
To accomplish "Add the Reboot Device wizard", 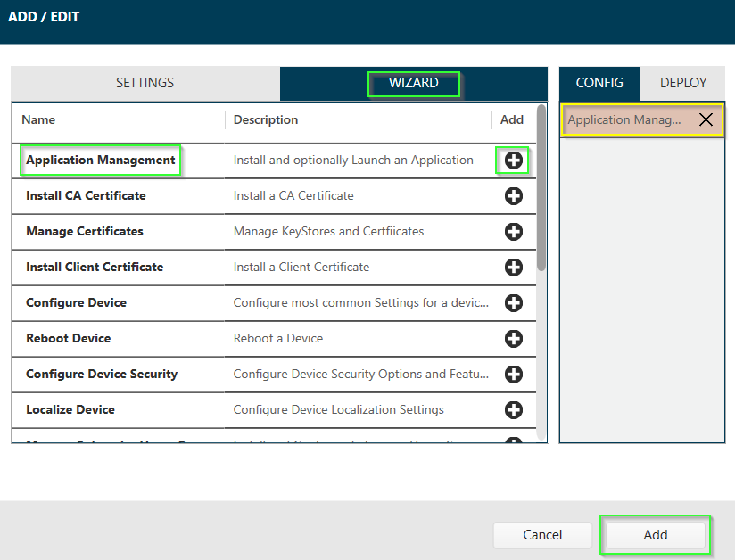I will point(514,339).
